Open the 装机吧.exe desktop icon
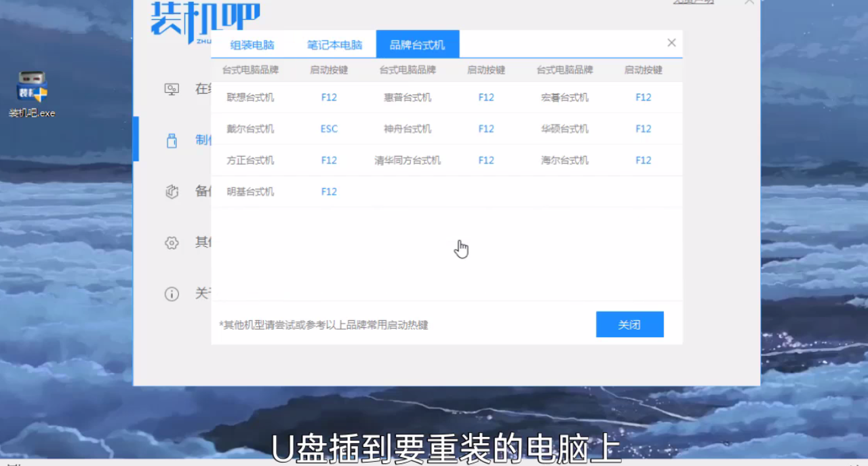Image resolution: width=868 pixels, height=466 pixels. pos(32,94)
